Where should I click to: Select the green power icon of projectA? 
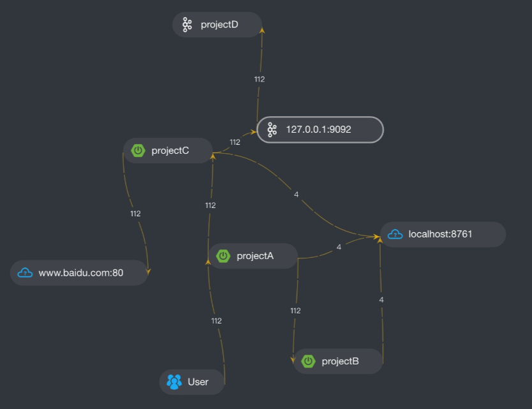pyautogui.click(x=223, y=256)
